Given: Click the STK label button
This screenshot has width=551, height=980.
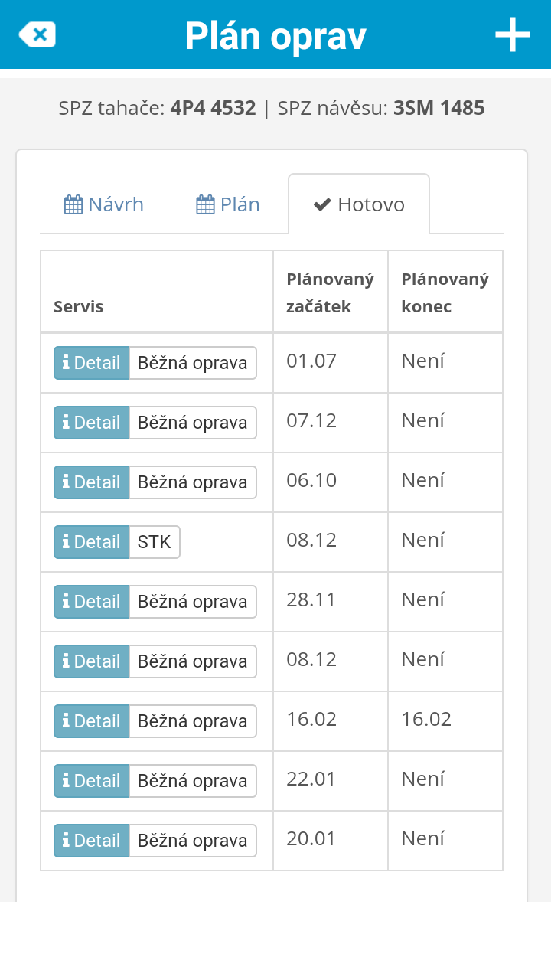Looking at the screenshot, I should pos(155,542).
